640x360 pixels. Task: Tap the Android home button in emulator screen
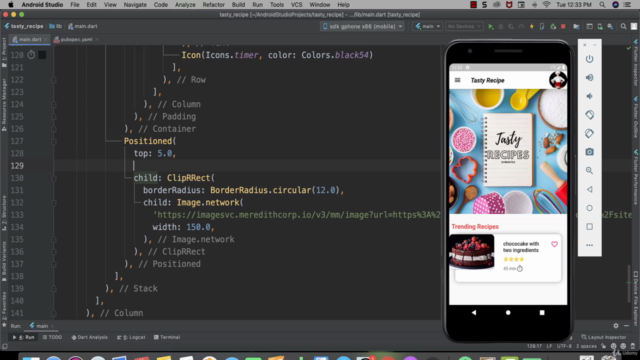pos(508,313)
